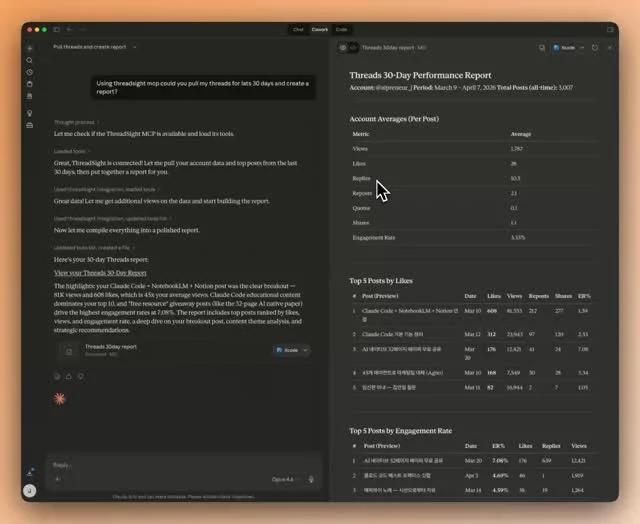Refresh the report preview
The image size is (640, 524).
tap(595, 48)
